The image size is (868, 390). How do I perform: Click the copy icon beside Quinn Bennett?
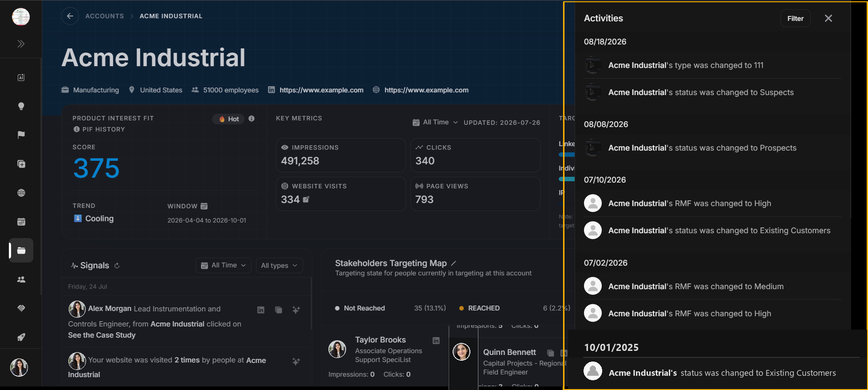[551, 353]
